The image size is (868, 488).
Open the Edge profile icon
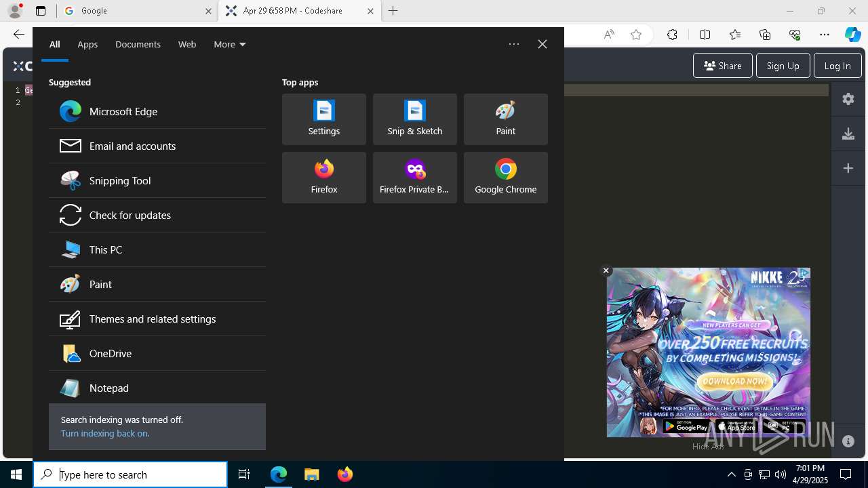tap(15, 11)
